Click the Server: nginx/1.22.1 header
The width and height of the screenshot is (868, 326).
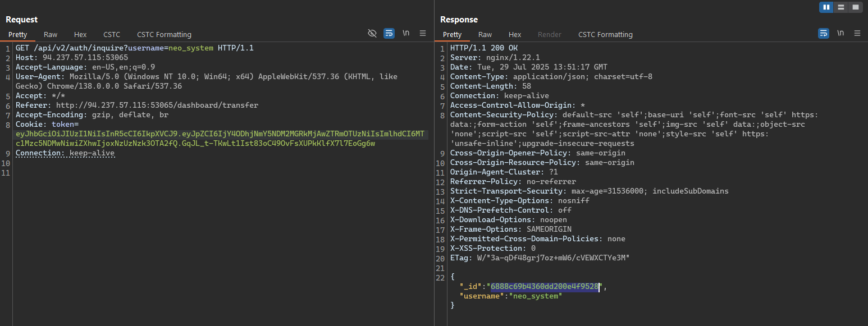pos(495,58)
